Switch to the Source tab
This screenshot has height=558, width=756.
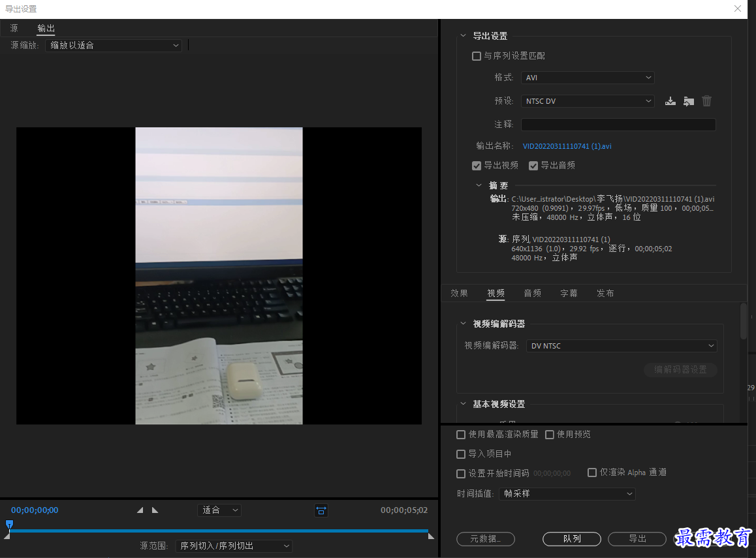(14, 28)
